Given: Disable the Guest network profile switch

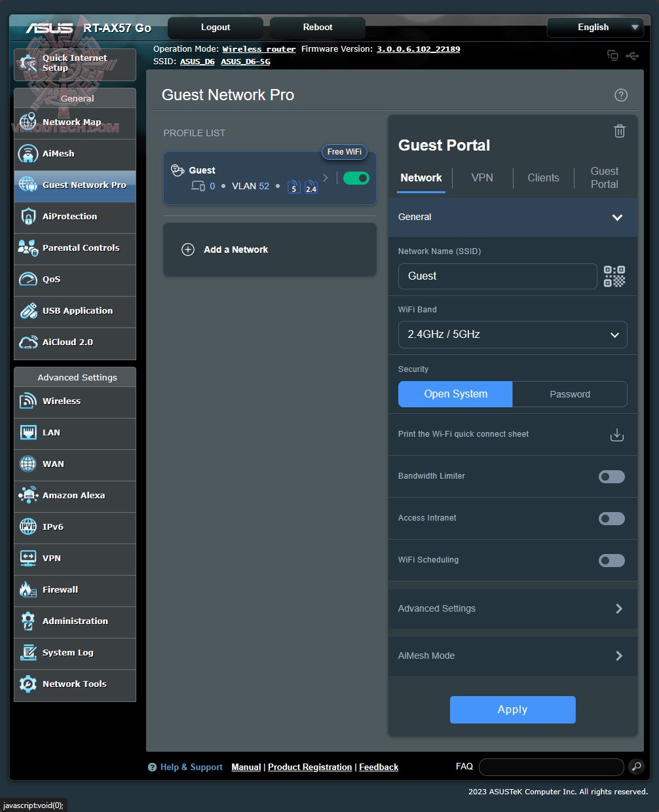Looking at the screenshot, I should (356, 178).
